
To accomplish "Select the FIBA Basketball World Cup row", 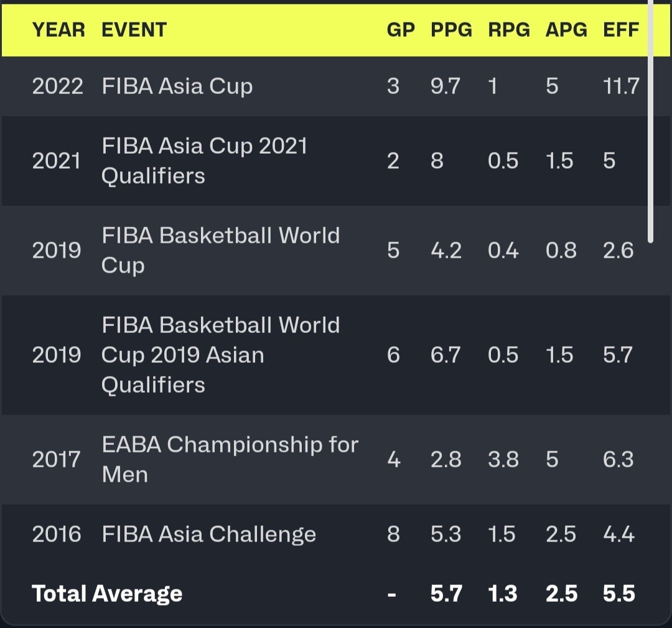I will click(x=220, y=250).
